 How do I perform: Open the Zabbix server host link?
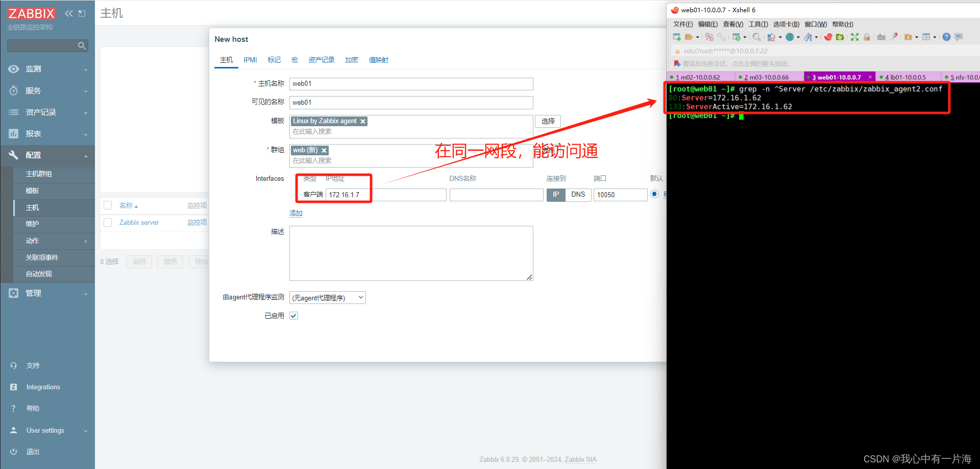coord(139,222)
